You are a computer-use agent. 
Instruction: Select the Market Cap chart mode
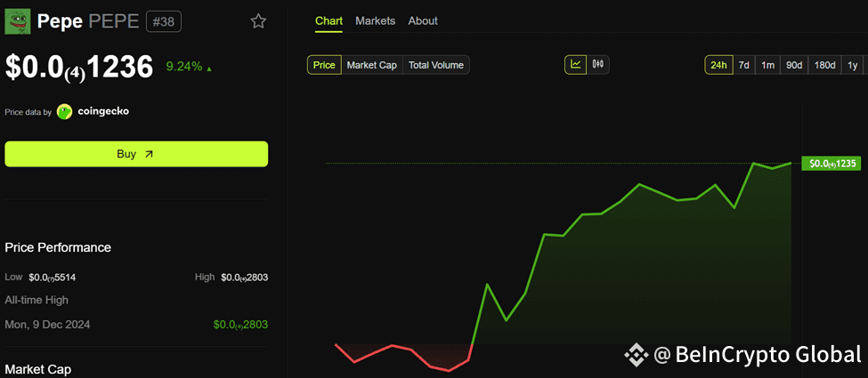[x=372, y=65]
